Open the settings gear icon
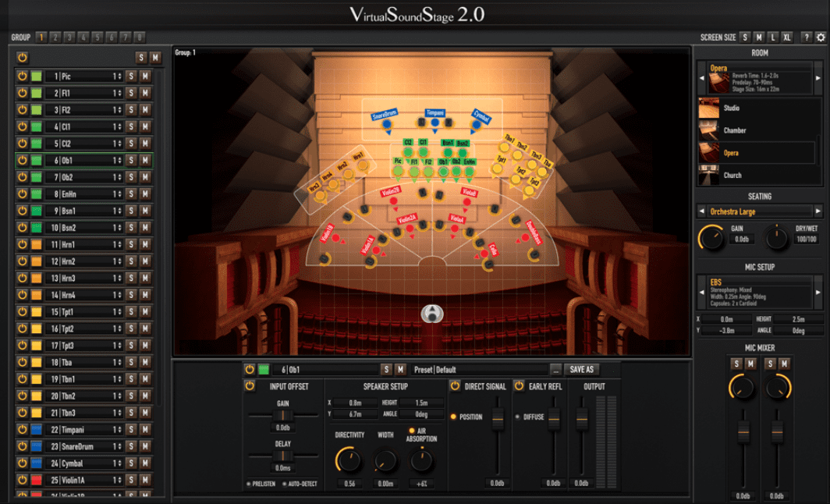Viewport: 830px width, 504px height. pyautogui.click(x=821, y=37)
